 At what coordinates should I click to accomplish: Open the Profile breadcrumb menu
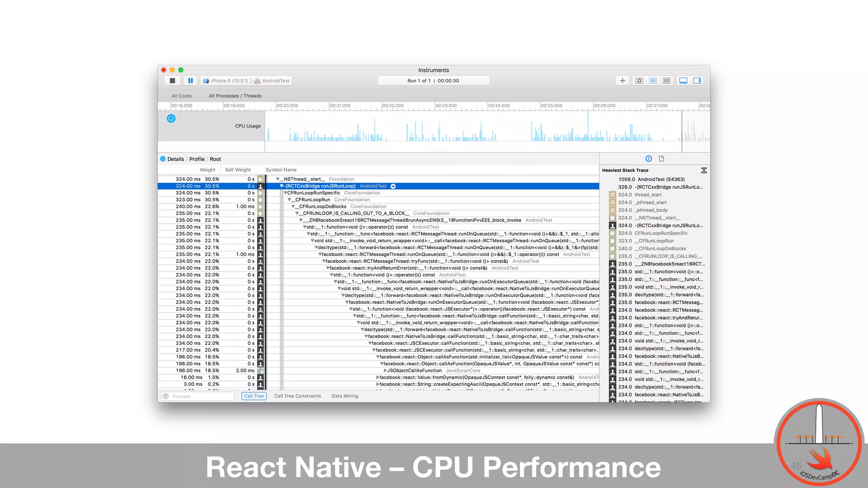tap(197, 159)
